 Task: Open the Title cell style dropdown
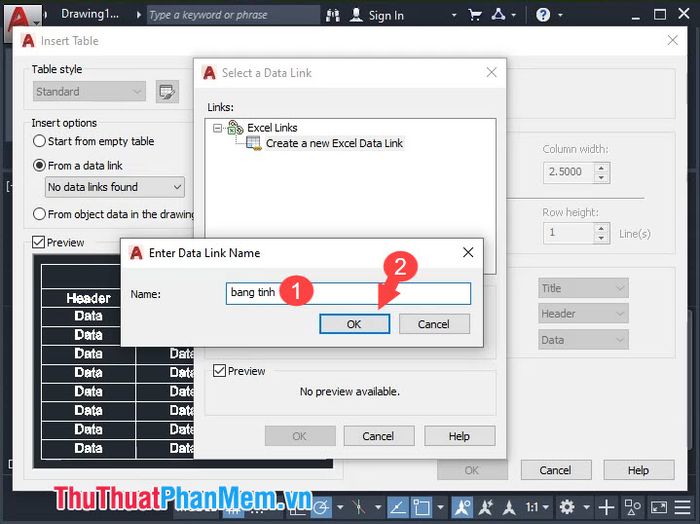[583, 288]
